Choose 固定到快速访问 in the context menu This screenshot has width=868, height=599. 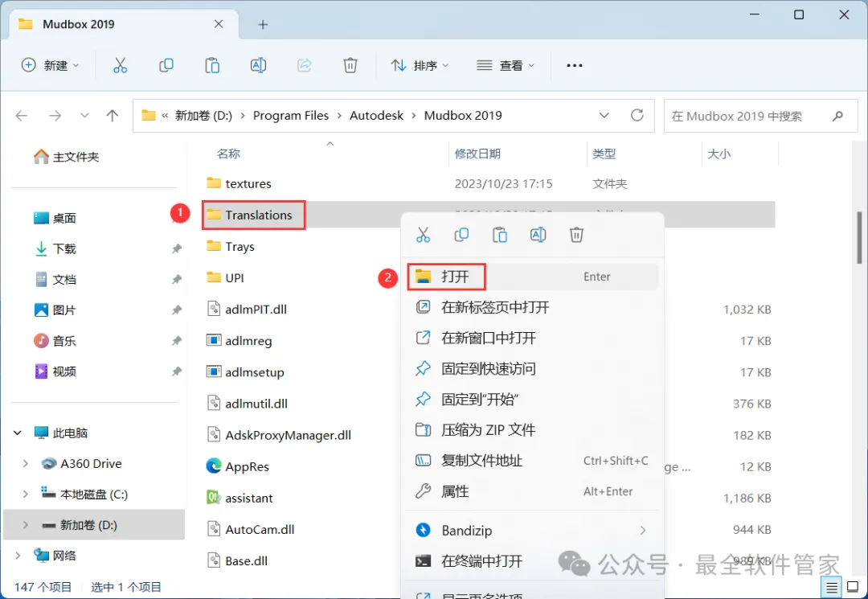tap(532, 369)
